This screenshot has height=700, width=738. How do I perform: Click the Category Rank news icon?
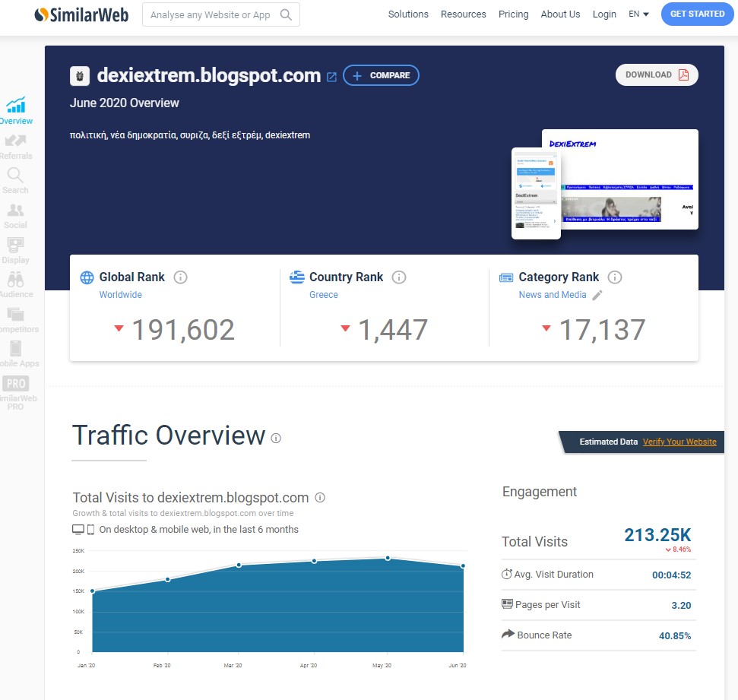[506, 277]
